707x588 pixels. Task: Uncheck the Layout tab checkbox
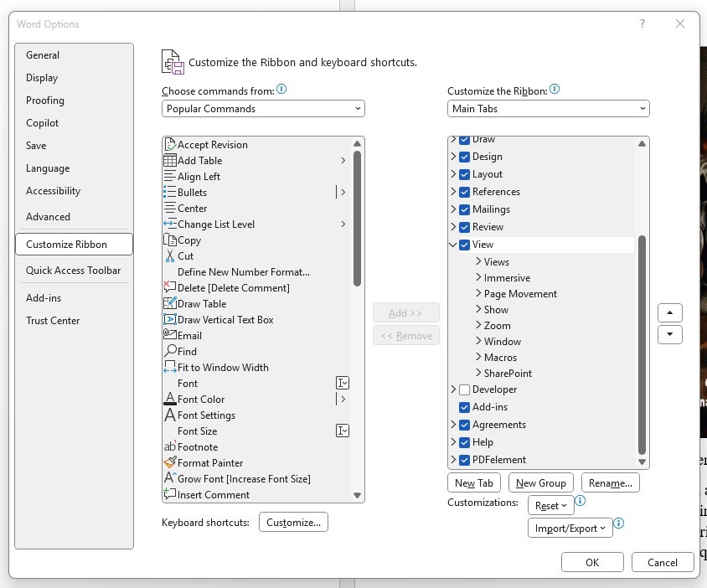(x=464, y=174)
